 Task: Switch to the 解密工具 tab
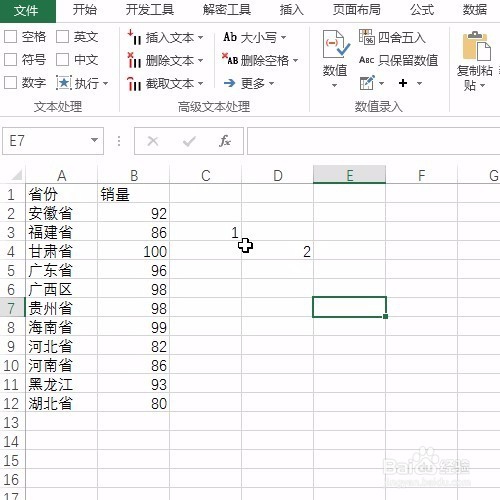[227, 10]
